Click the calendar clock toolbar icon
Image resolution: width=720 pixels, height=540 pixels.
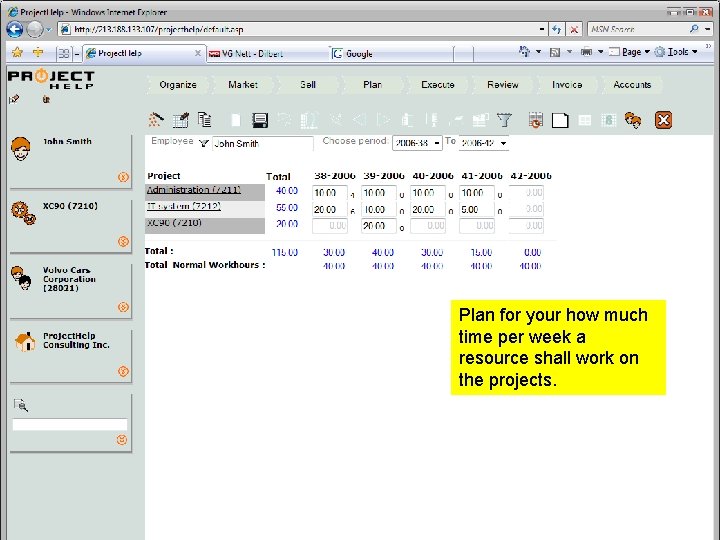pyautogui.click(x=535, y=120)
